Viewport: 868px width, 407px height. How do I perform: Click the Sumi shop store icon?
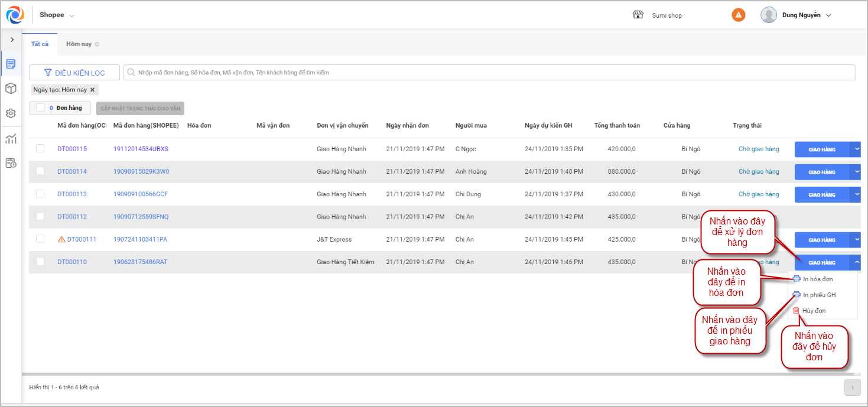click(x=638, y=15)
